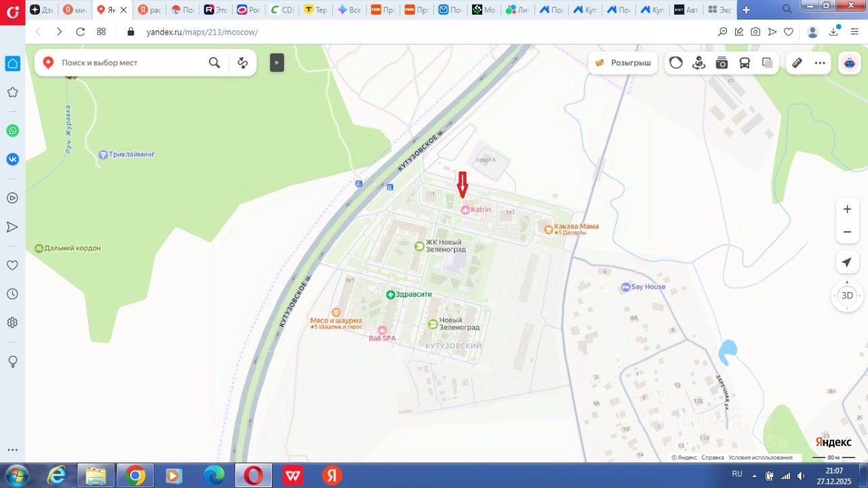Image resolution: width=868 pixels, height=488 pixels.
Task: Open a new browser tab
Action: click(746, 10)
